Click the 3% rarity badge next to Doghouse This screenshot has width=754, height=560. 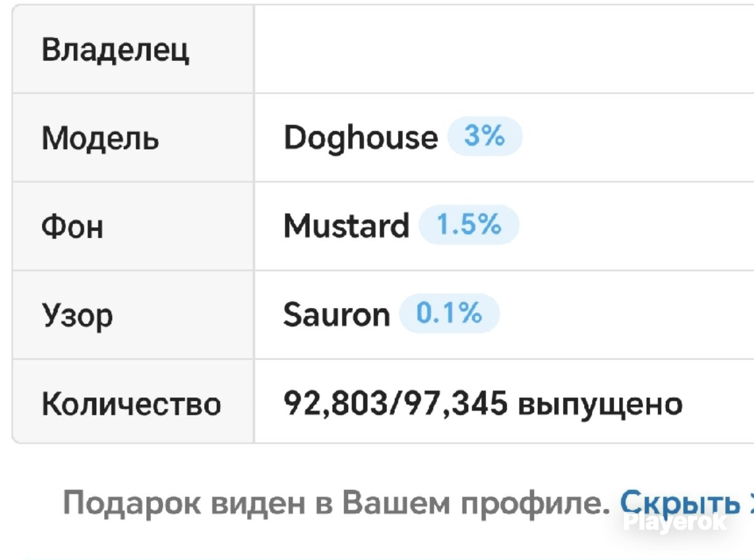pos(484,136)
